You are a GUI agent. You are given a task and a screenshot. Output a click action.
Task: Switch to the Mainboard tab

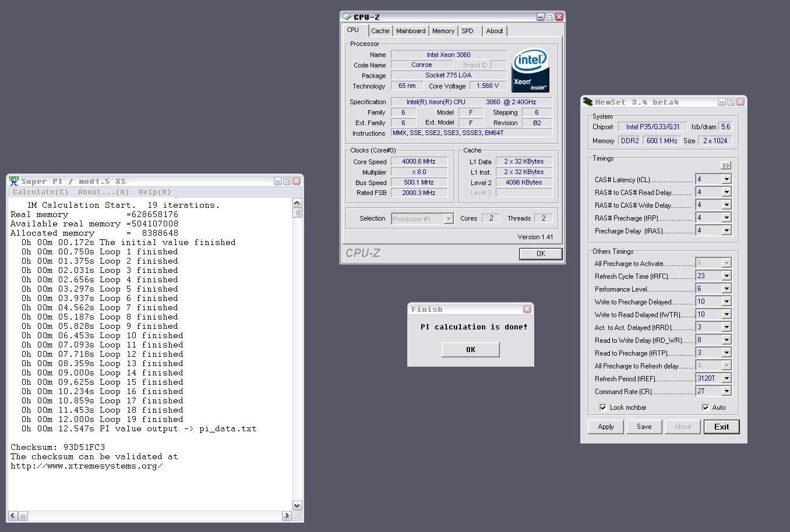(411, 31)
